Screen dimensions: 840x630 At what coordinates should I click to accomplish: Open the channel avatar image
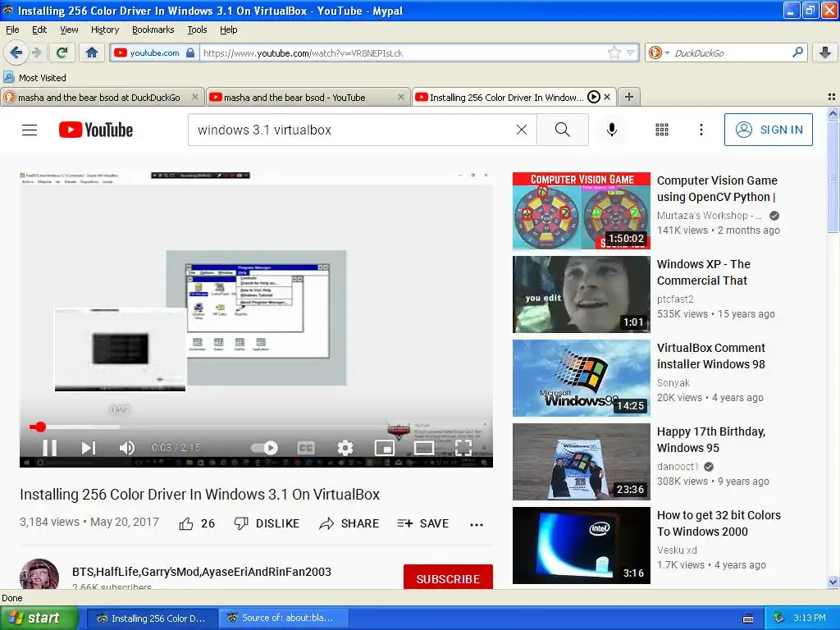click(x=39, y=573)
